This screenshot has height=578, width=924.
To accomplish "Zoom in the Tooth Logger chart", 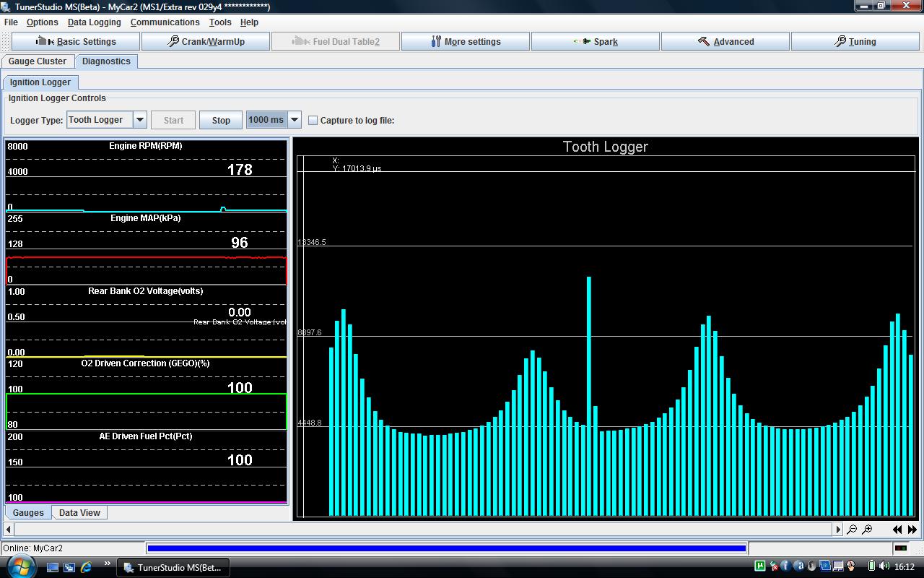I will [x=867, y=530].
